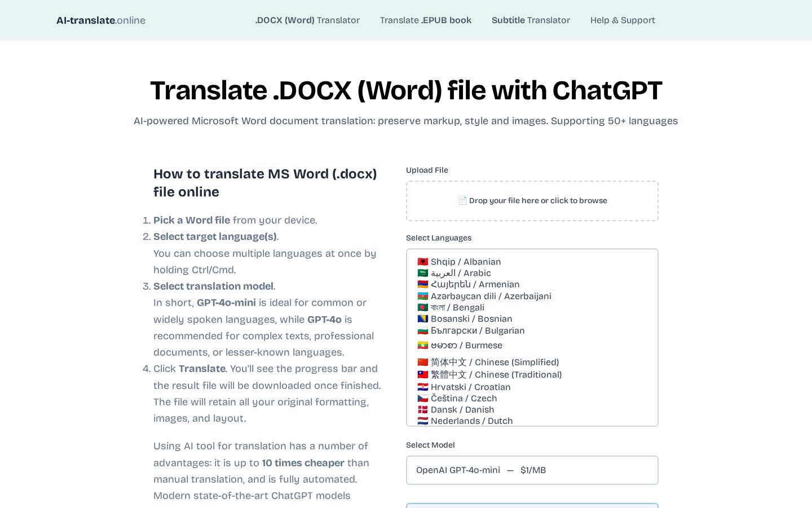Go to Translate .EPUB book page
This screenshot has height=508, width=812.
click(426, 20)
